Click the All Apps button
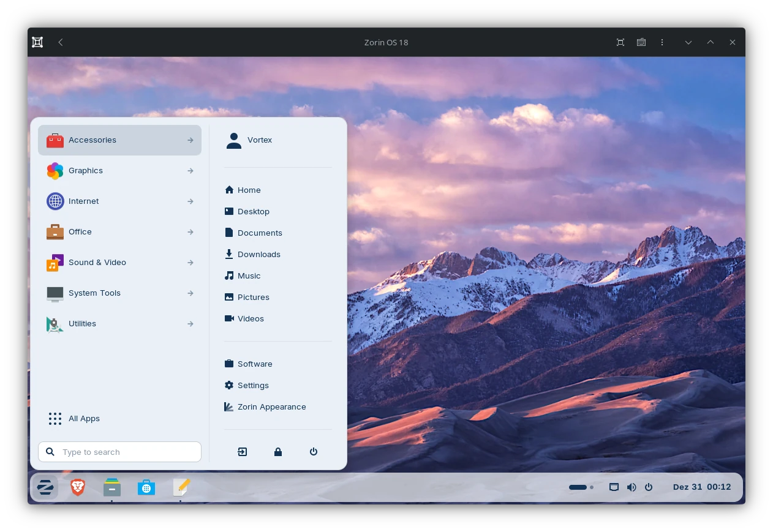The image size is (773, 532). pyautogui.click(x=84, y=419)
